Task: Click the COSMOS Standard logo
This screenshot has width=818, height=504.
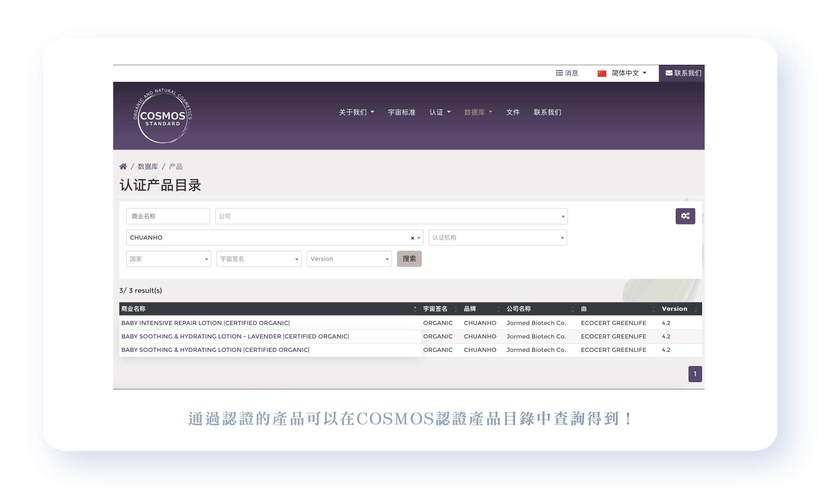Action: (x=163, y=115)
